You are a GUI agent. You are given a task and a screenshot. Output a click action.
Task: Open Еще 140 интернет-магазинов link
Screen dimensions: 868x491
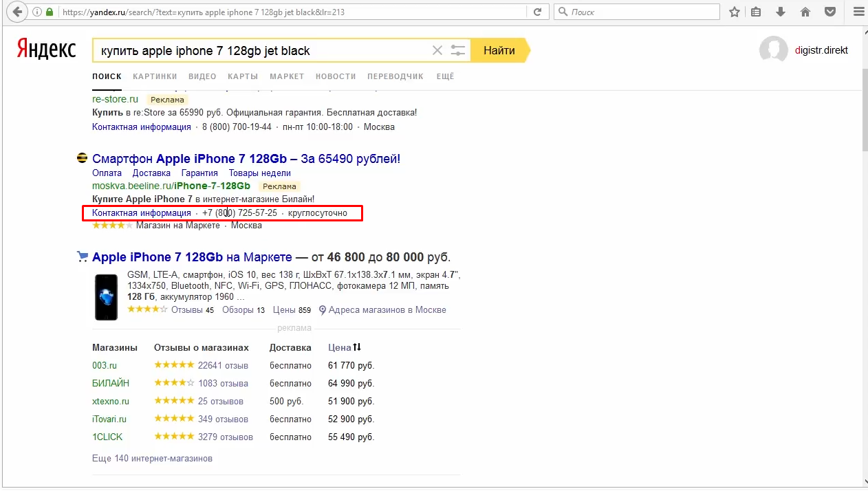152,458
